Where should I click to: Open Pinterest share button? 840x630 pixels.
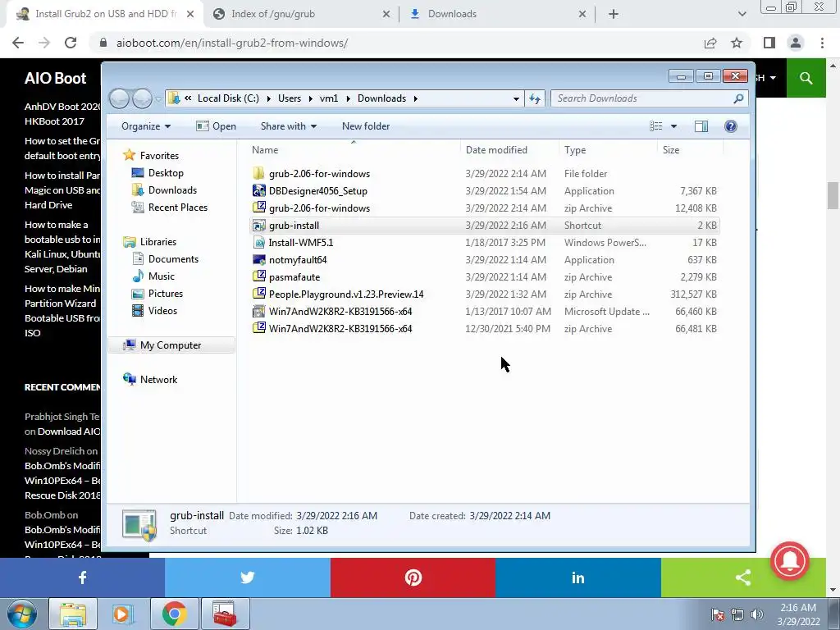413,577
